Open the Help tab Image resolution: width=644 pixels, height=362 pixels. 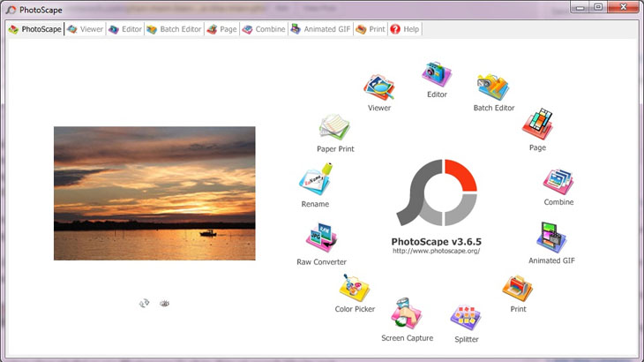pos(405,29)
